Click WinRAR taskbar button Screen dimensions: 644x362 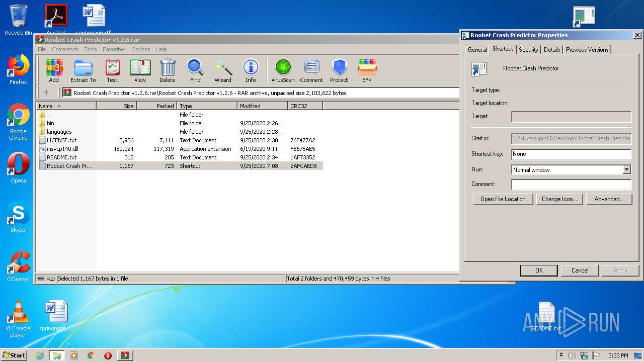click(125, 355)
